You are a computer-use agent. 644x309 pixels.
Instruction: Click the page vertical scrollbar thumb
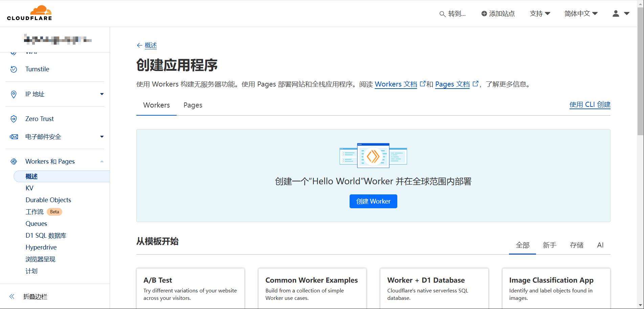(641, 71)
